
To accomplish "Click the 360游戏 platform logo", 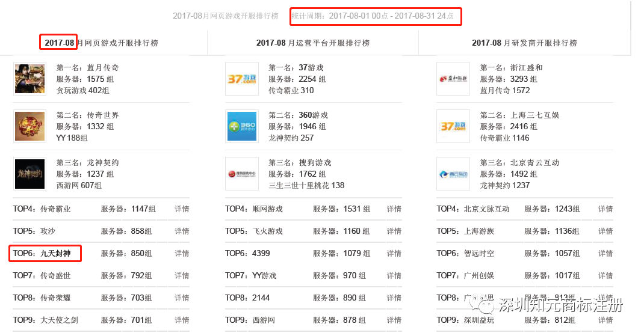I will pos(242,126).
